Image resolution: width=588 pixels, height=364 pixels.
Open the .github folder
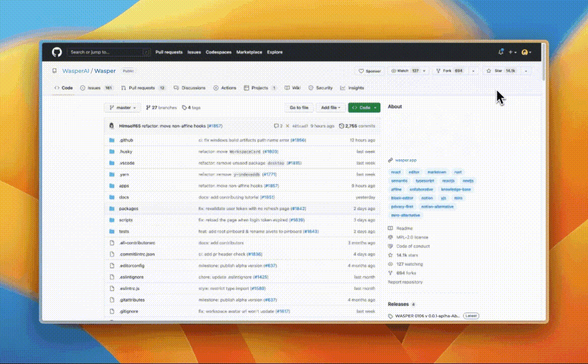[x=127, y=140]
